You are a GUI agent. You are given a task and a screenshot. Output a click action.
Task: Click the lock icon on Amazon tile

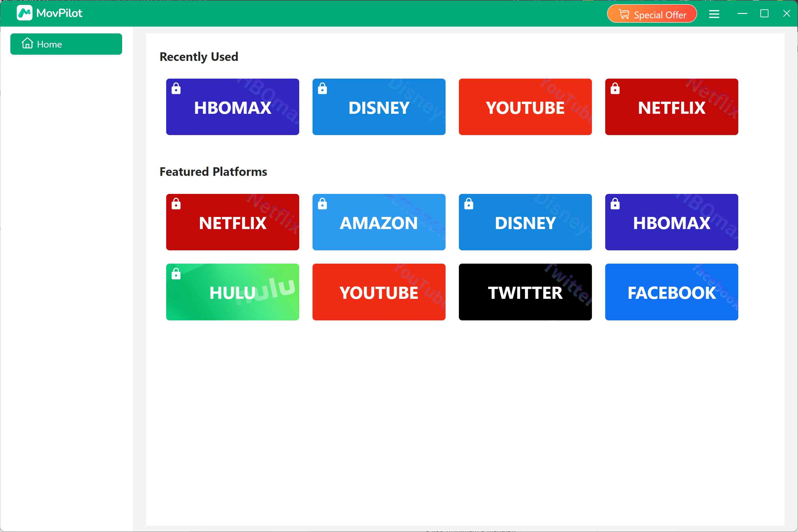[x=323, y=205]
